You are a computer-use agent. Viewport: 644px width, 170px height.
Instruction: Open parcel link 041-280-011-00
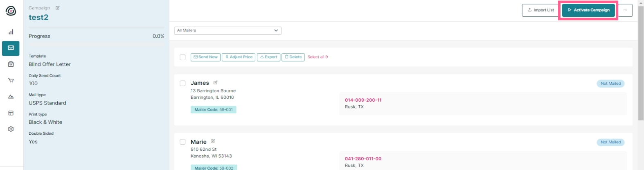click(363, 159)
